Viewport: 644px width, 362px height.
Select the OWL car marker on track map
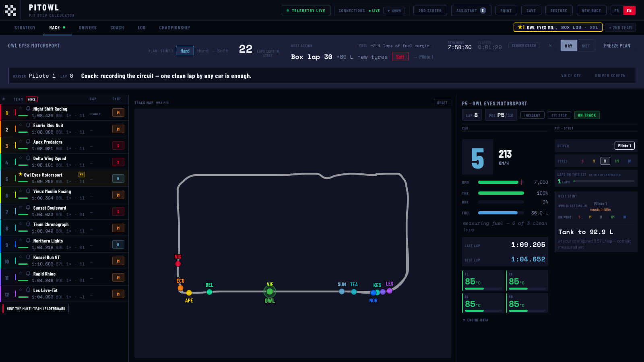click(x=270, y=292)
